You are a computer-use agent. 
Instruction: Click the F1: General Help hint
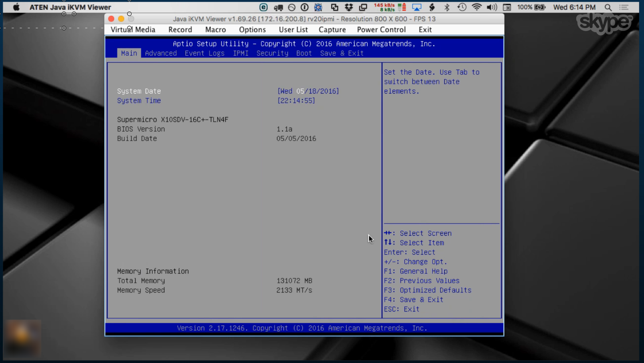point(415,271)
